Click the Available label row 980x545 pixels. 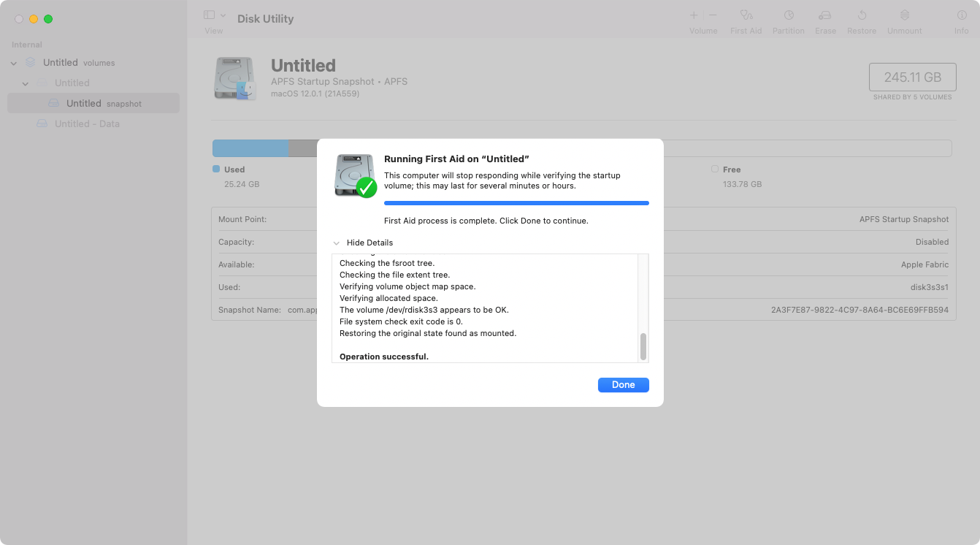pyautogui.click(x=236, y=264)
